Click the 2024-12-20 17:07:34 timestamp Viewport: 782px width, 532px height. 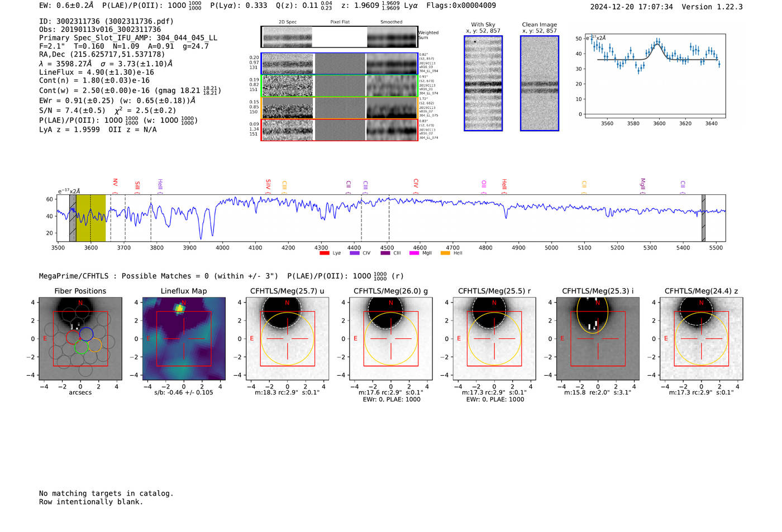coord(631,7)
